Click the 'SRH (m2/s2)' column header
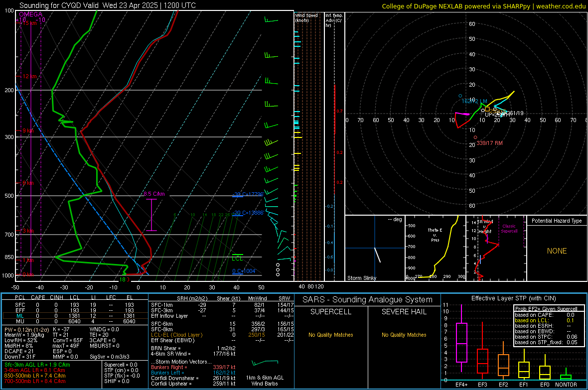 click(x=192, y=298)
